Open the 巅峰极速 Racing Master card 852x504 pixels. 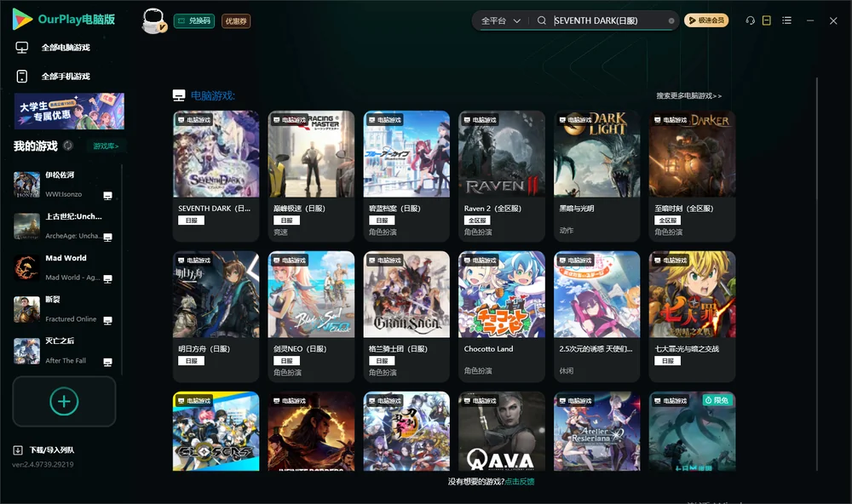(311, 176)
